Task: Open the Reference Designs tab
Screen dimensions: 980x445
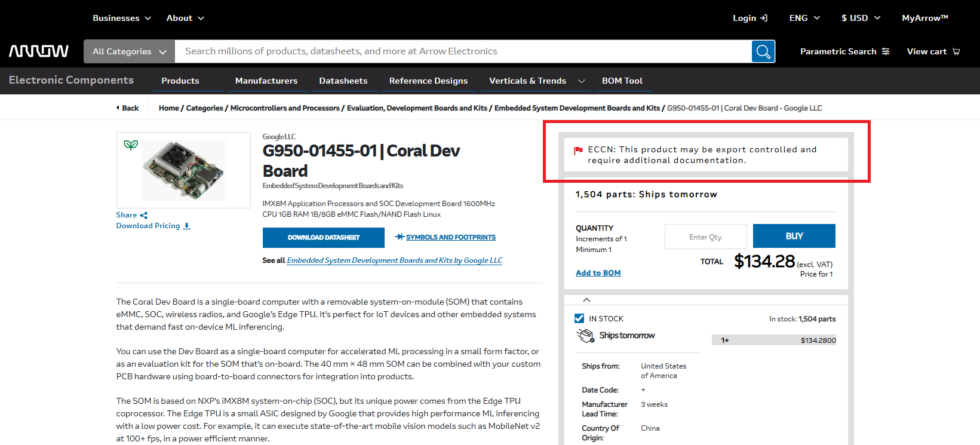Action: (x=428, y=81)
